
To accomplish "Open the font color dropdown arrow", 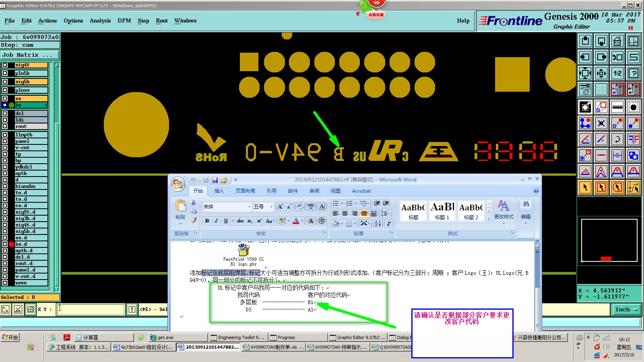I will (302, 221).
